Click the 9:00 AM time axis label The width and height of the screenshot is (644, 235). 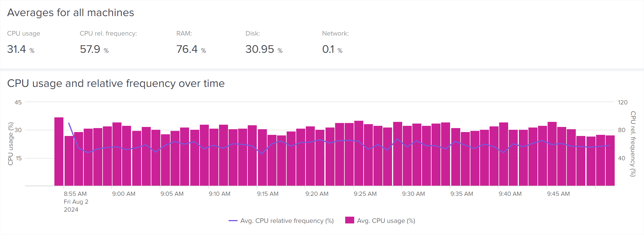124,194
